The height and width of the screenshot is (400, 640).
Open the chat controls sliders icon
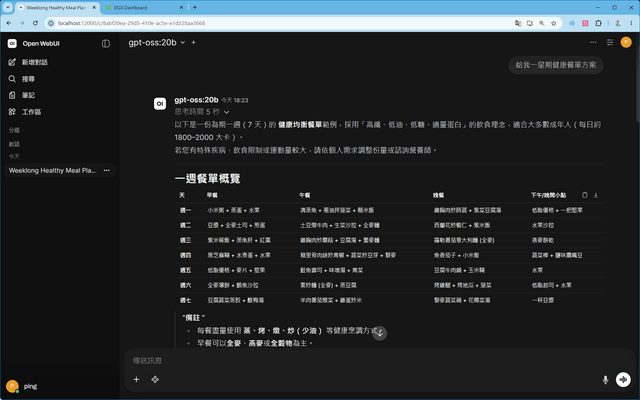click(609, 42)
